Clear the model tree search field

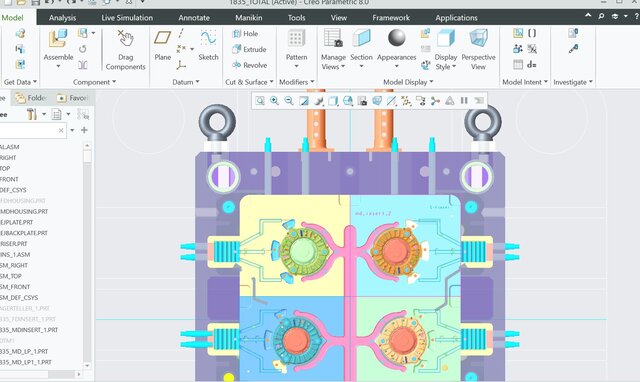[x=61, y=131]
